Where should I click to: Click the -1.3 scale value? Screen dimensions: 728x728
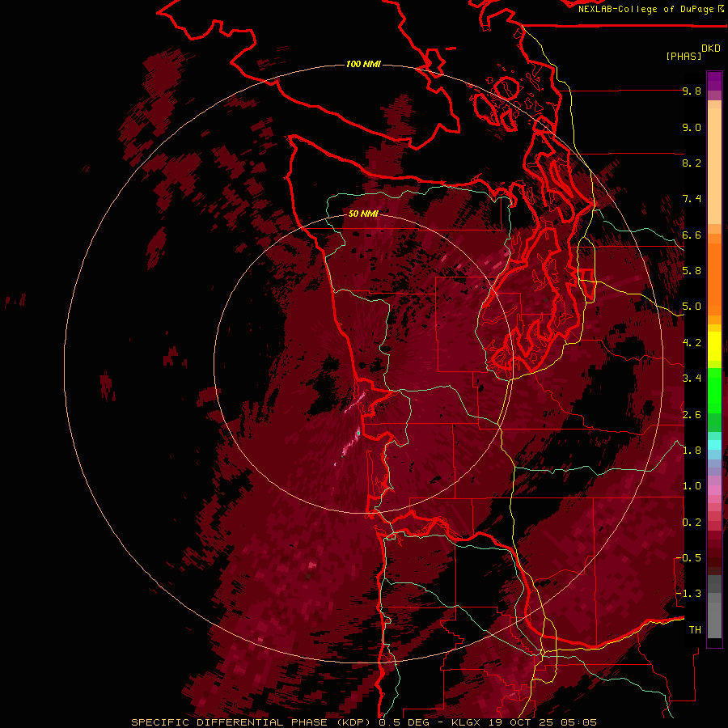click(688, 594)
